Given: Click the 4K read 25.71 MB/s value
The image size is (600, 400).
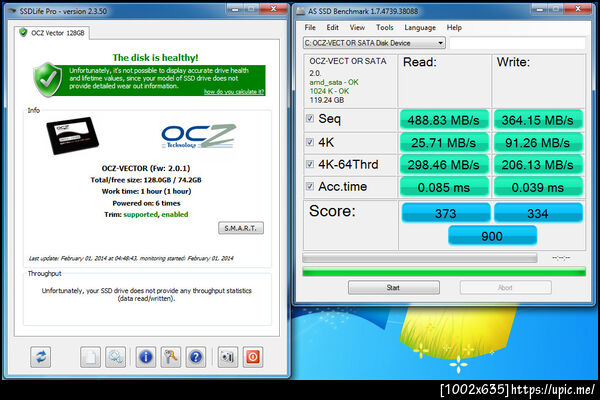Looking at the screenshot, I should coord(444,143).
